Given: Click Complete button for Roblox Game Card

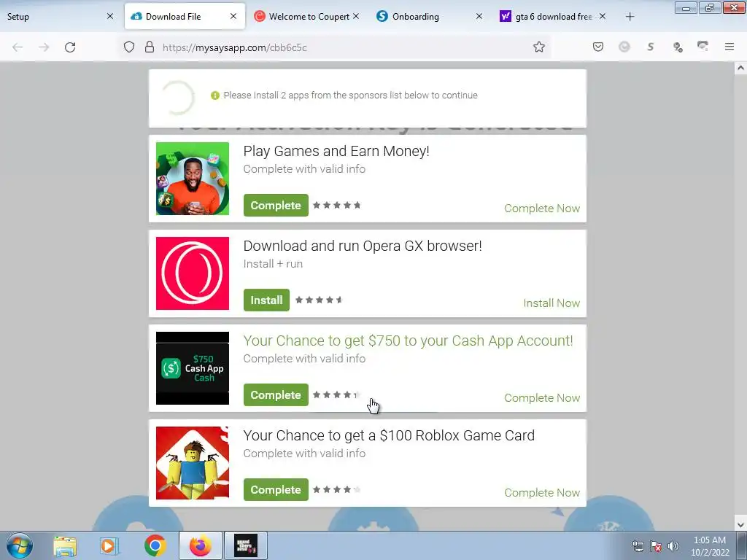Looking at the screenshot, I should click(x=276, y=489).
